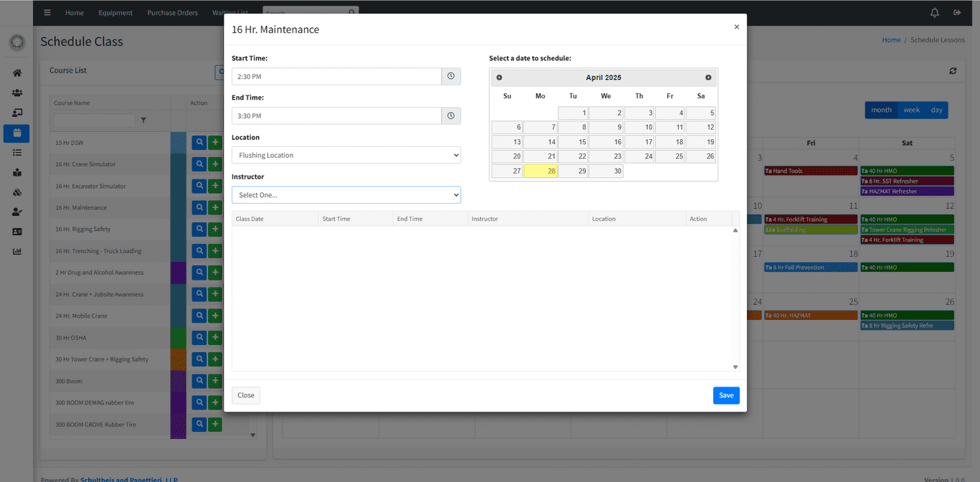Click the Start Time clock icon
The height and width of the screenshot is (482, 980).
click(x=451, y=76)
